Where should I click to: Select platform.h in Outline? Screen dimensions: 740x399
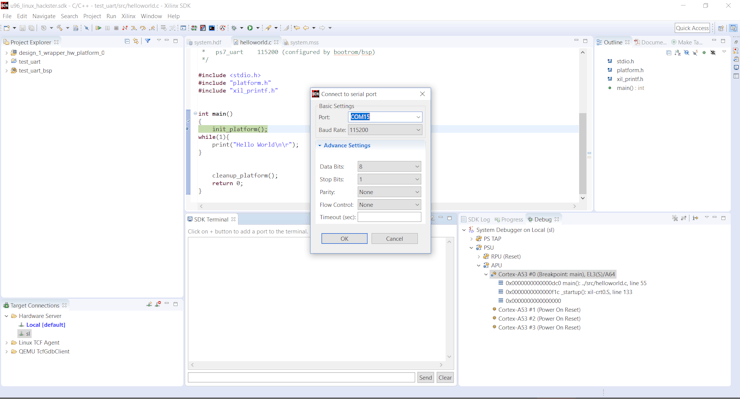(x=630, y=70)
